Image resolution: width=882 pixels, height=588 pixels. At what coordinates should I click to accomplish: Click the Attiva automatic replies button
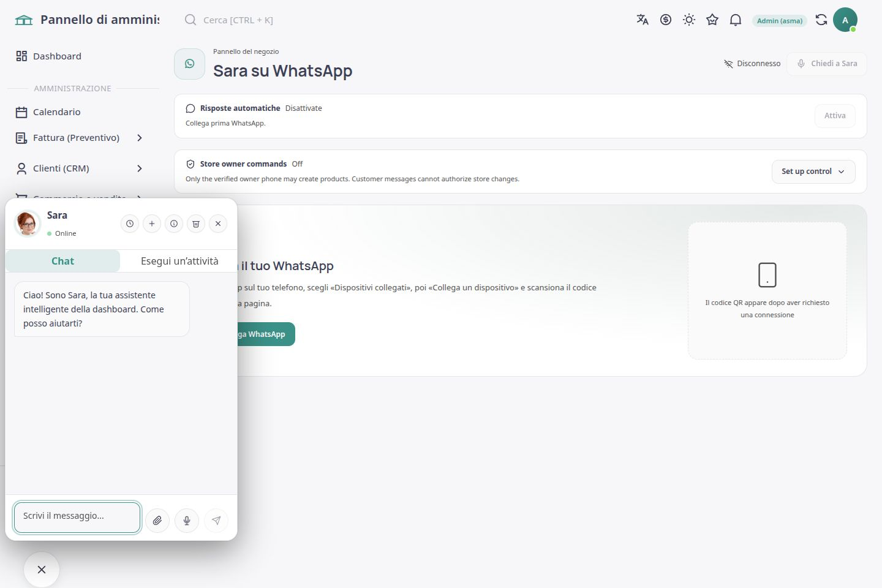click(x=835, y=116)
